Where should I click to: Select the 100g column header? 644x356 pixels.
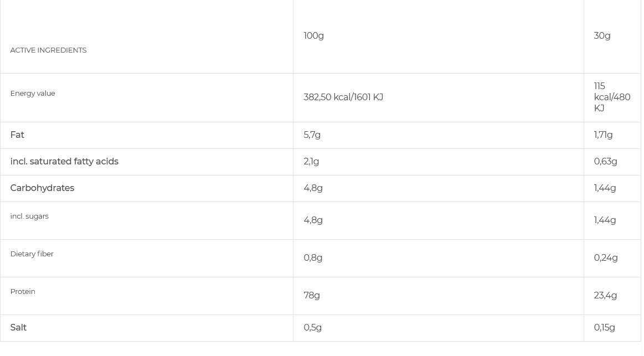[313, 36]
